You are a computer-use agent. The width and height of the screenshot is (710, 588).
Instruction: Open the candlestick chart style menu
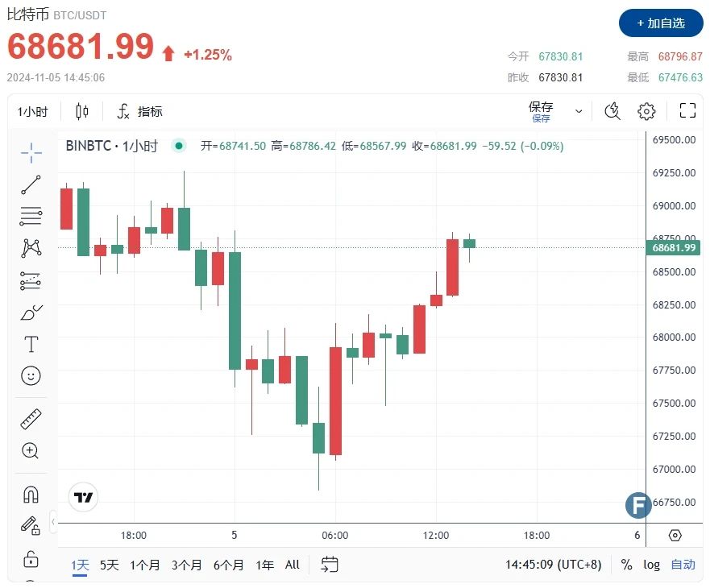pyautogui.click(x=82, y=111)
